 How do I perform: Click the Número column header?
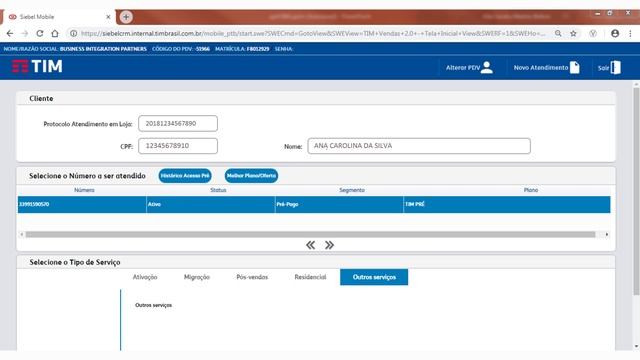[x=84, y=190]
